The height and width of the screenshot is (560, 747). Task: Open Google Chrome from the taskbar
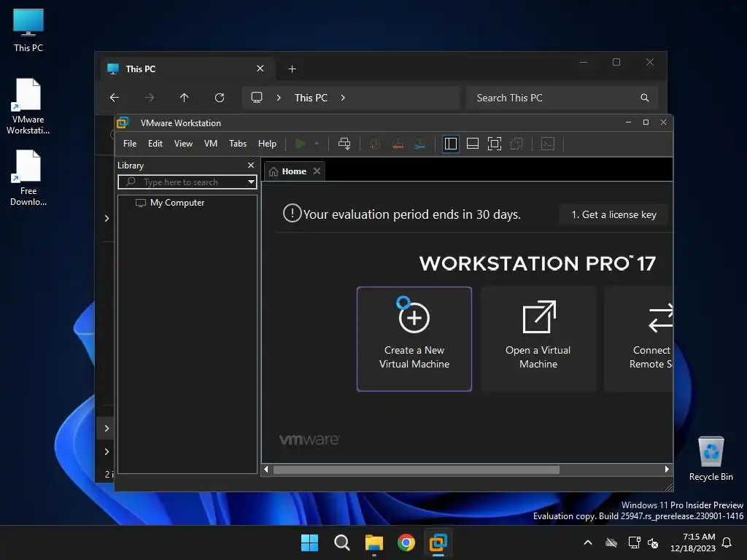[406, 542]
